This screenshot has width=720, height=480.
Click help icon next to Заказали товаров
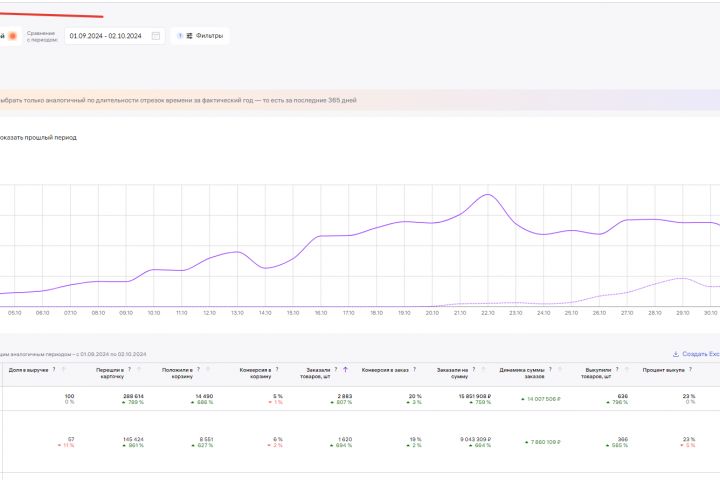coord(335,369)
